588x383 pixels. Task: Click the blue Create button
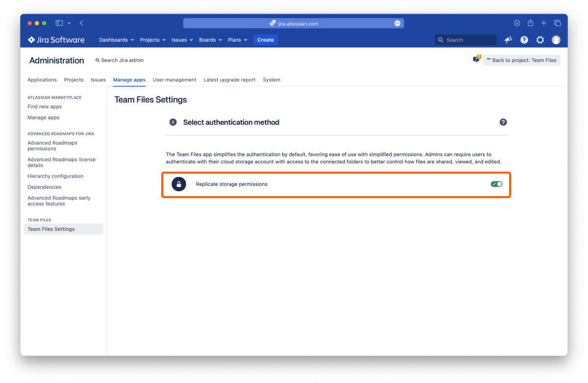tap(266, 40)
